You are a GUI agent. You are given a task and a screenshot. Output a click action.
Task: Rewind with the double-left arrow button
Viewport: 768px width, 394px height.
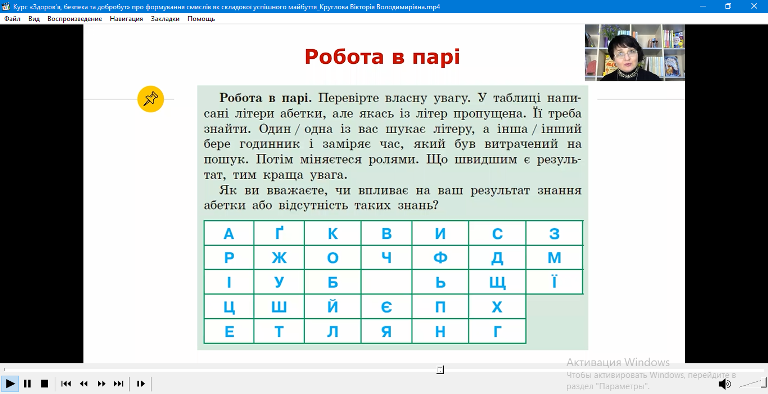(x=84, y=384)
